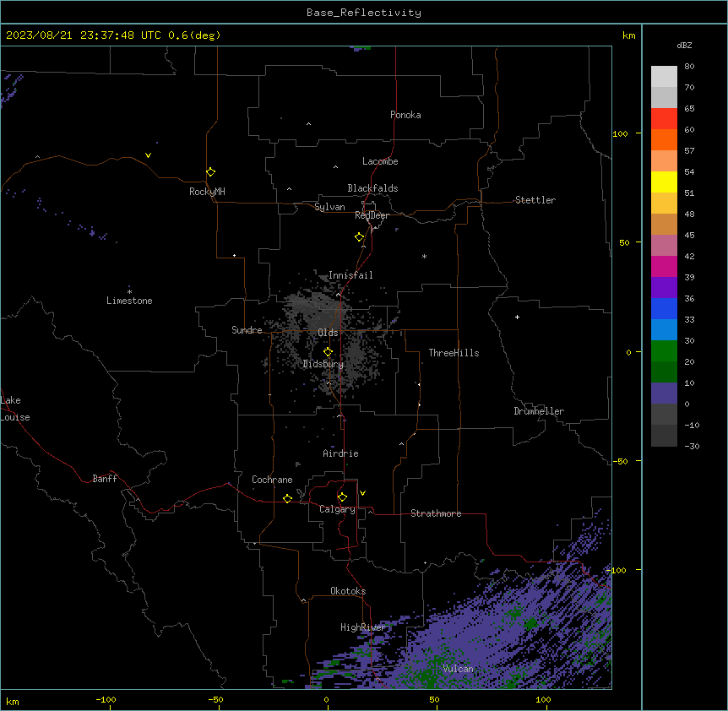The width and height of the screenshot is (728, 711).
Task: Click the RedDeer city label
Action: (x=372, y=215)
